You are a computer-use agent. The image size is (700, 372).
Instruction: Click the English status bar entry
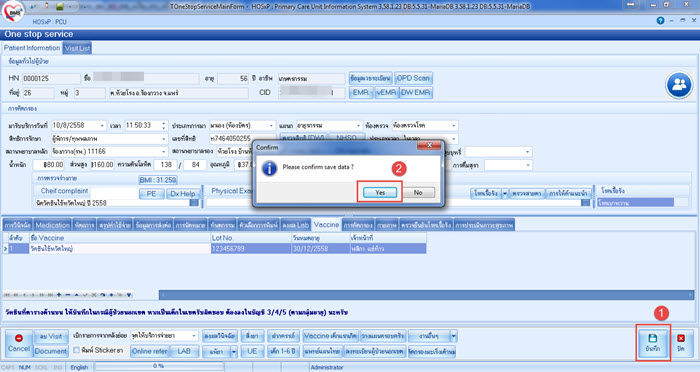(79, 367)
